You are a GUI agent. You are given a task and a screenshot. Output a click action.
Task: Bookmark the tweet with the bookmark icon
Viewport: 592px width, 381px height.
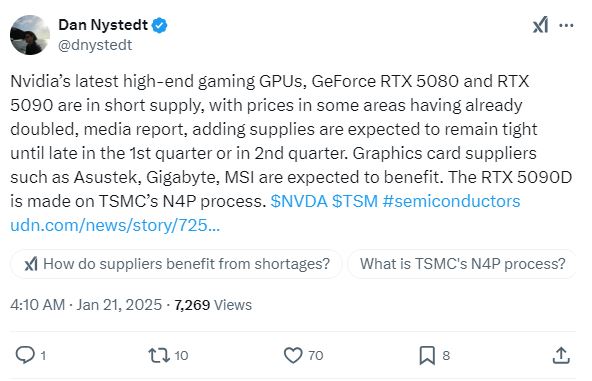427,355
